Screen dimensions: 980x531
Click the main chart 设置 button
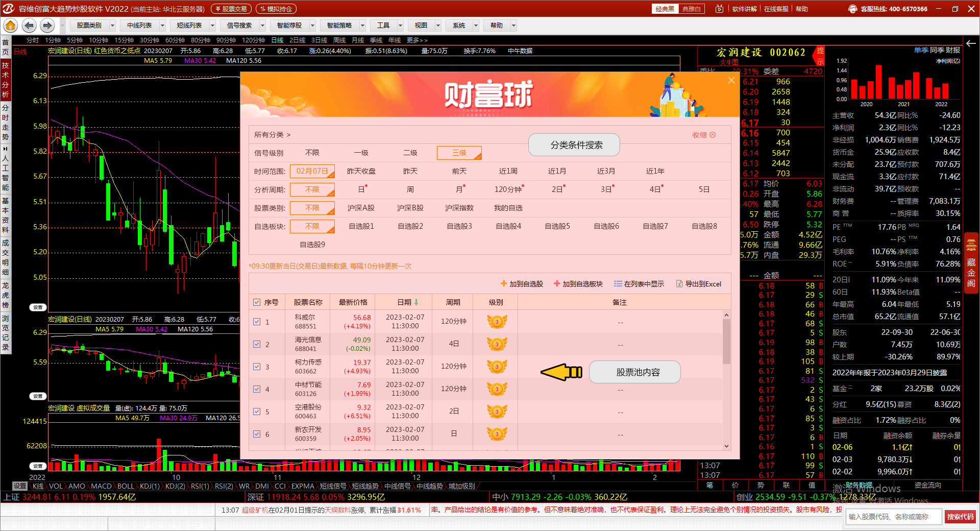pos(38,307)
